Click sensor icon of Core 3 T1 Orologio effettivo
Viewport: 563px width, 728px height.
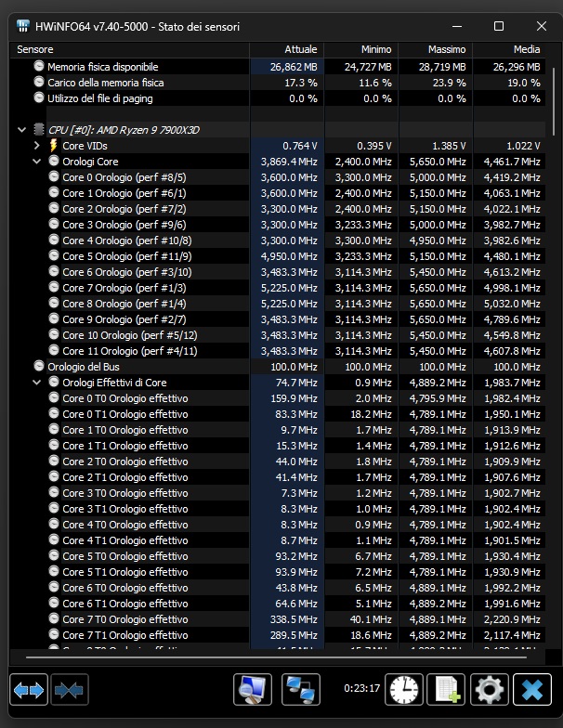pos(54,509)
